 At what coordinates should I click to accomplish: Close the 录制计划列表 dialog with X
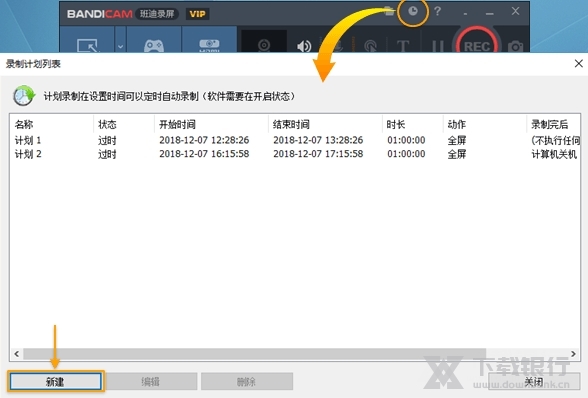click(579, 63)
